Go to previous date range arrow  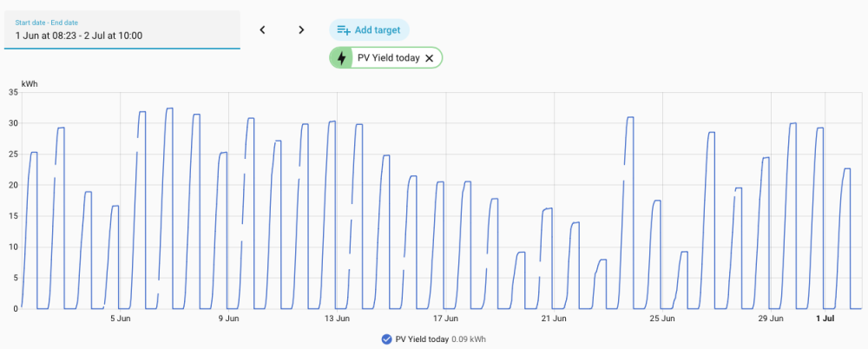point(262,30)
